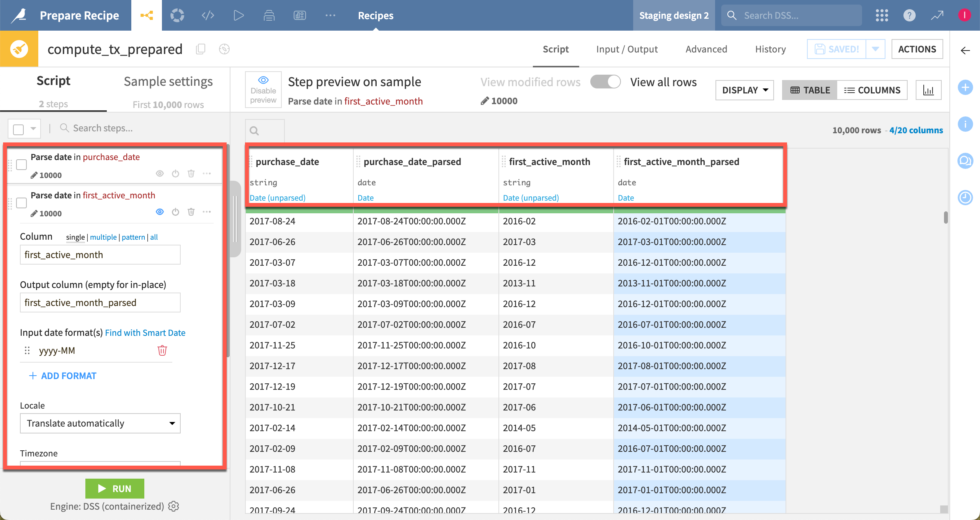Toggle preview eye for purchase_date step
980x520 pixels.
pos(160,173)
